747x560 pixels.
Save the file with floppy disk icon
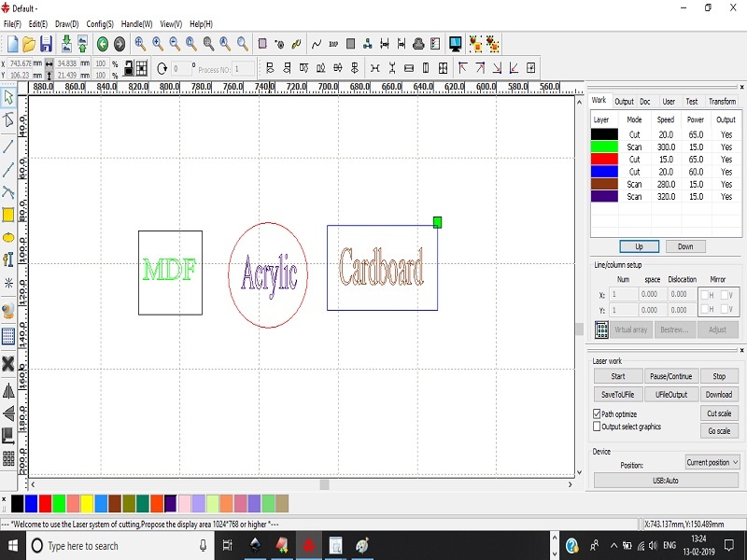46,44
